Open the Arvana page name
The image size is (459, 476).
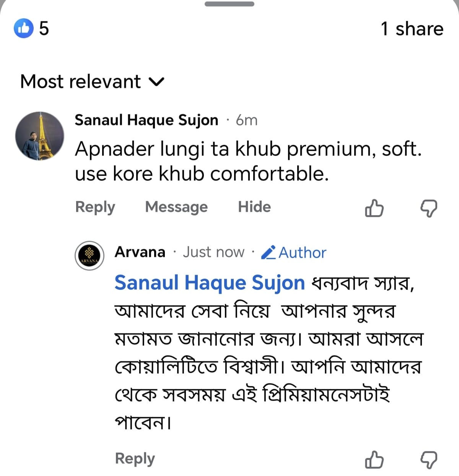tap(140, 252)
